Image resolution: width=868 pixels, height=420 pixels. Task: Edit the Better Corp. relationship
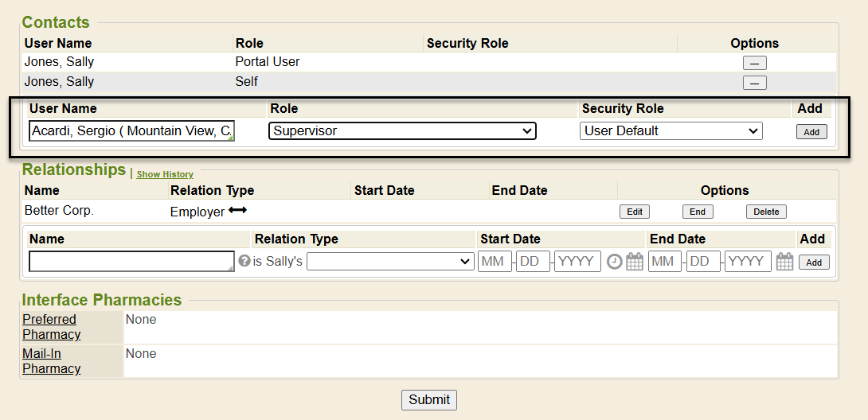tap(634, 212)
